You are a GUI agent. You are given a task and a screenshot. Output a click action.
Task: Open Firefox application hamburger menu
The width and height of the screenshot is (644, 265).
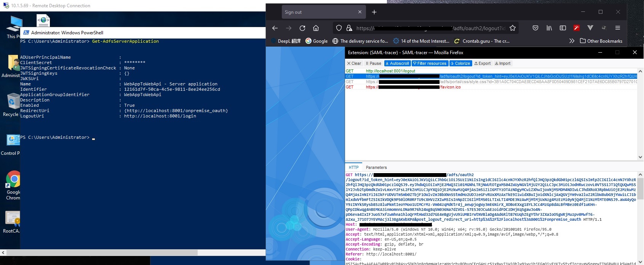tap(618, 28)
